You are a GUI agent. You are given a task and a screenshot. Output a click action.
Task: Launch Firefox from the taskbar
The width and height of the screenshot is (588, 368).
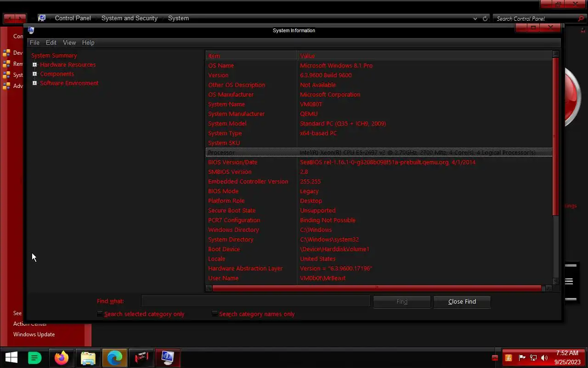tap(62, 357)
